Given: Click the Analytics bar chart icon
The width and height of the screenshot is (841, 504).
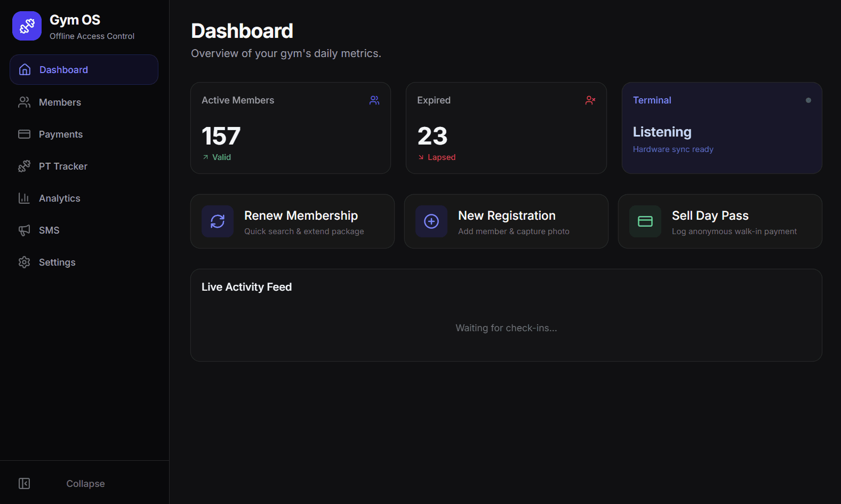Looking at the screenshot, I should [24, 198].
